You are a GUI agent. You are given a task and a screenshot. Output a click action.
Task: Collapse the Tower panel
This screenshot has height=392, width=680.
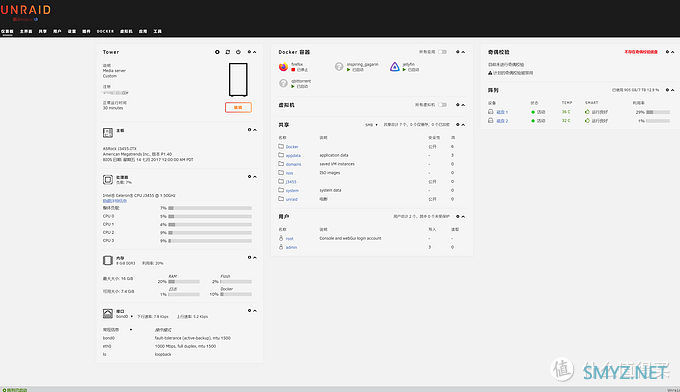pyautogui.click(x=255, y=52)
